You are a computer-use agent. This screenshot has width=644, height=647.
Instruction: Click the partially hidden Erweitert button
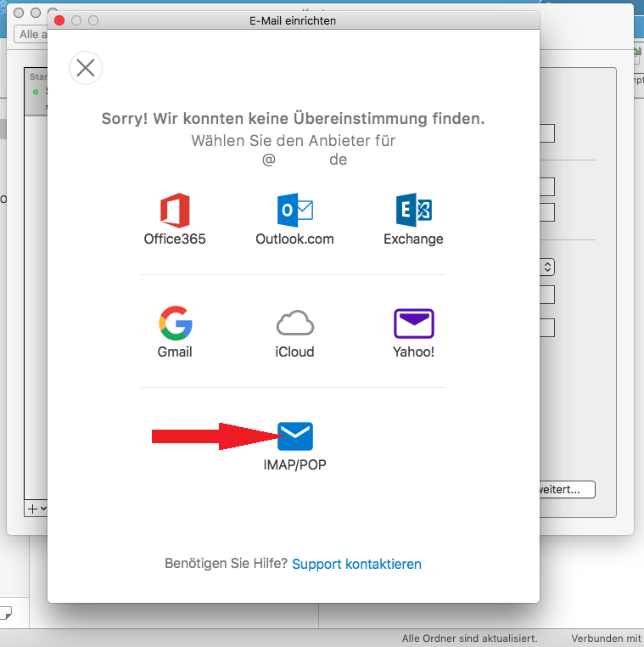[x=567, y=490]
